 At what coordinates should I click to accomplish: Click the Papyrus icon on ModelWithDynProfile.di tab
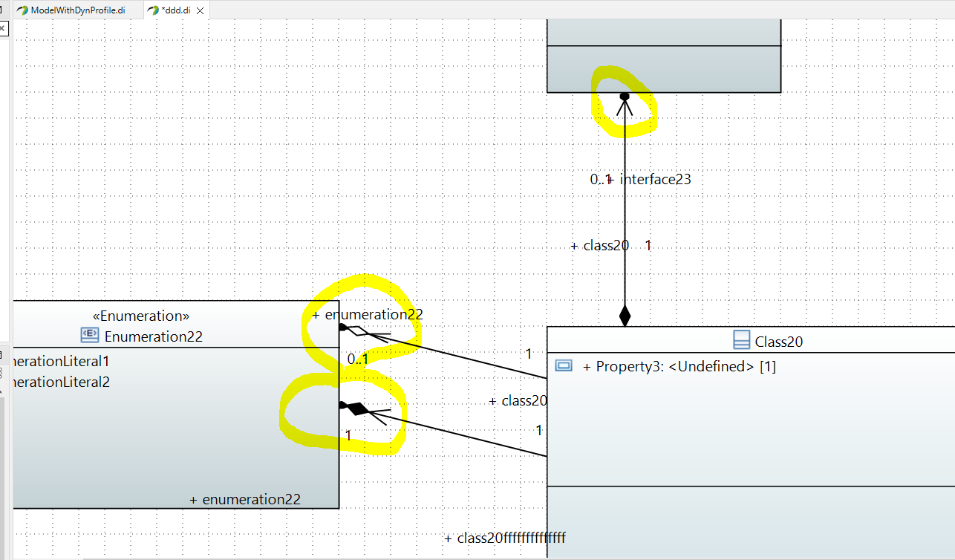[x=22, y=11]
